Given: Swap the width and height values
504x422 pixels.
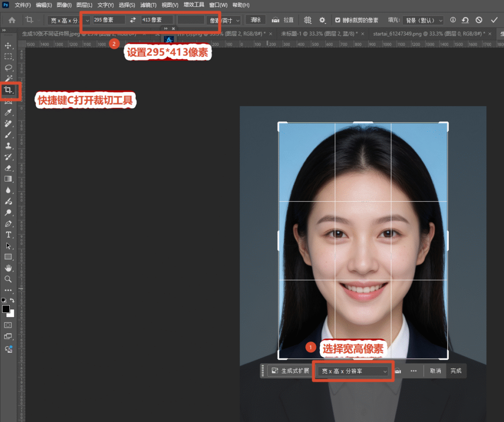Looking at the screenshot, I should coord(133,20).
